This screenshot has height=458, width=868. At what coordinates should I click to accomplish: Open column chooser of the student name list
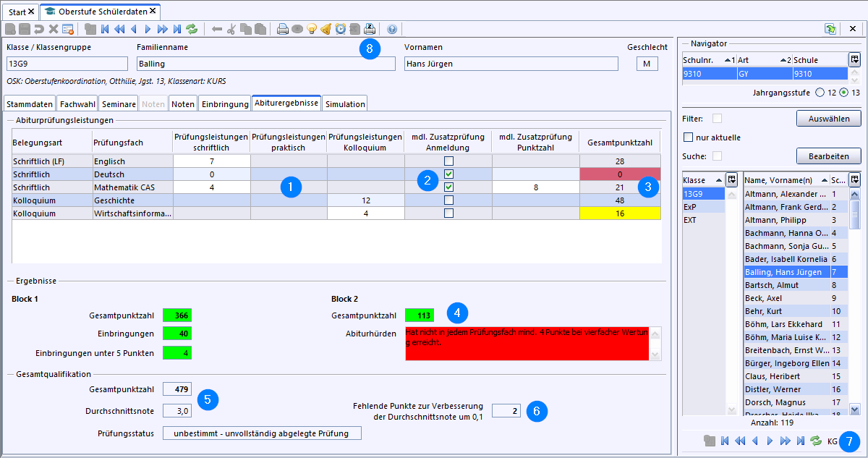[854, 179]
